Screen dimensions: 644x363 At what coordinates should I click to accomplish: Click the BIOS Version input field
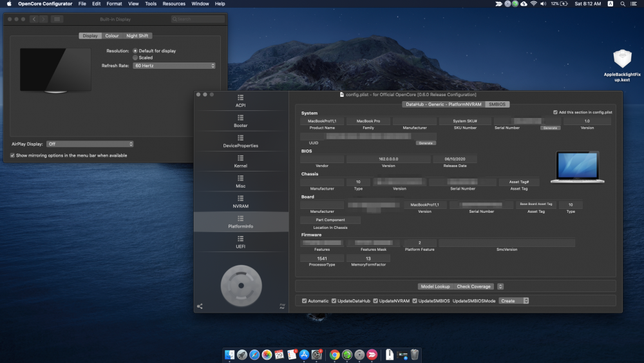pos(388,159)
